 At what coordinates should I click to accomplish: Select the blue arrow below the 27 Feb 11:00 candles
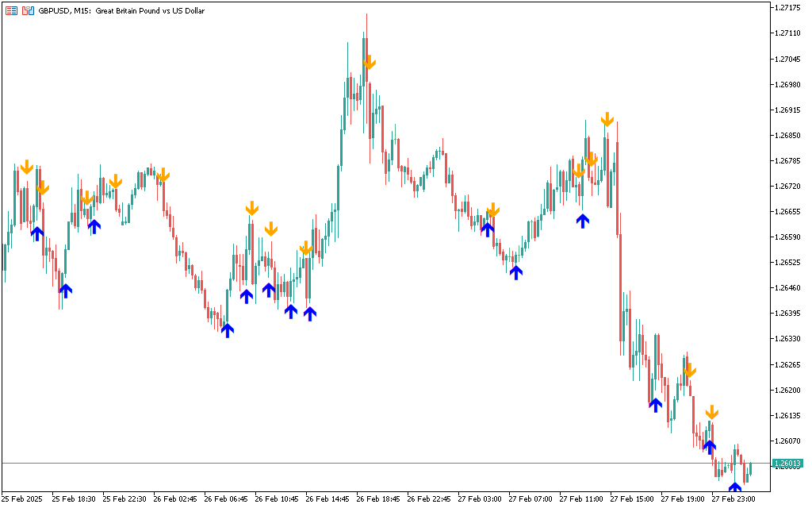click(x=583, y=221)
